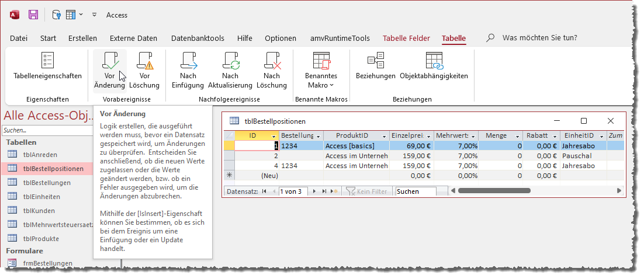Click the record number box '1 von 3'
Image resolution: width=644 pixels, height=279 pixels.
[292, 191]
